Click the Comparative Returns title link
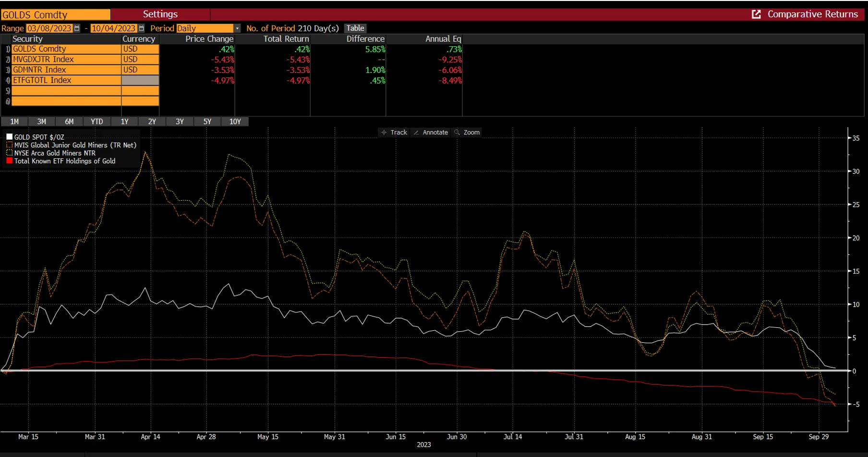 812,14
